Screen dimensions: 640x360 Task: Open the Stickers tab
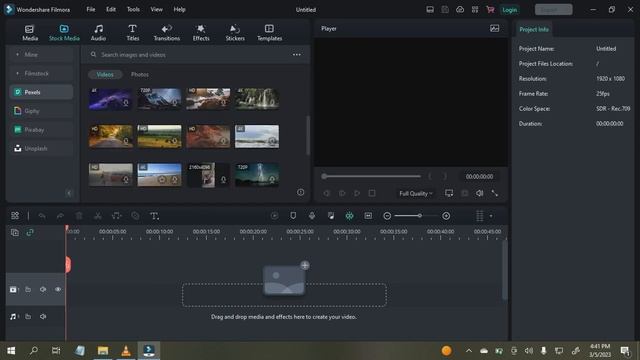click(x=235, y=33)
